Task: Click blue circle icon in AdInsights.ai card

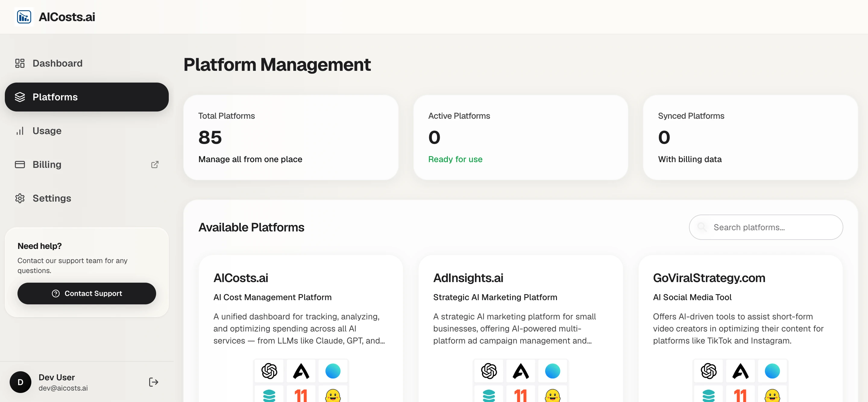Action: point(553,371)
